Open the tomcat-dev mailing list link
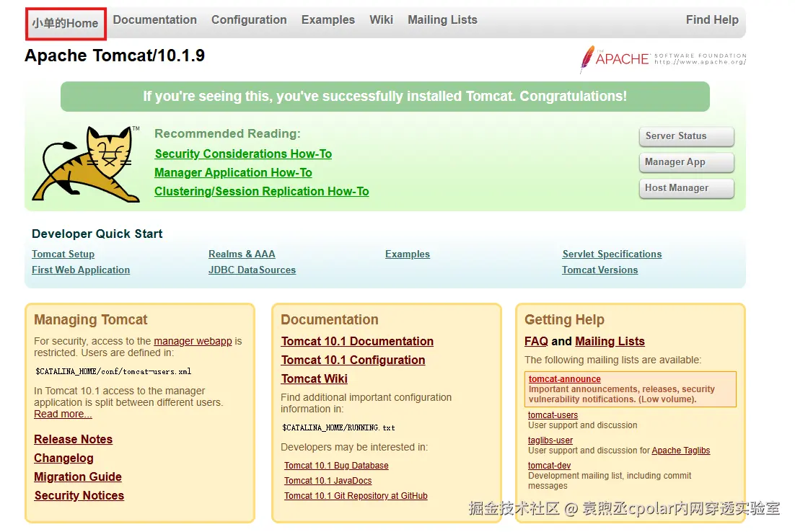The height and width of the screenshot is (532, 795). (x=549, y=466)
